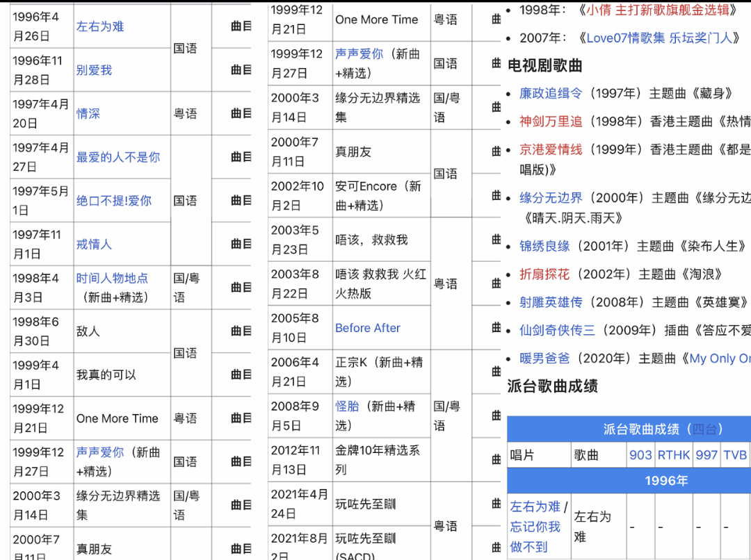This screenshot has height=560, width=751.
Task: Open 缘分无边界 link in 电视剧歌曲 list
Action: point(551,198)
